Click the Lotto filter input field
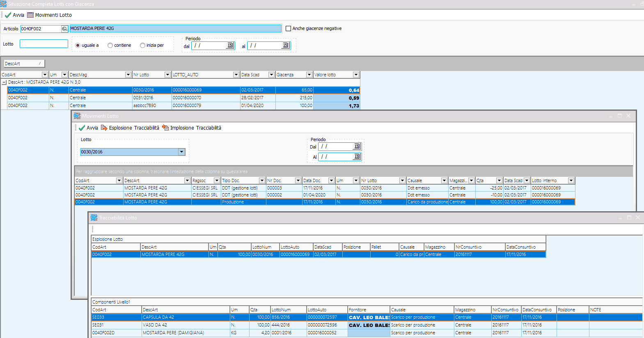The width and height of the screenshot is (644, 338). coord(44,44)
